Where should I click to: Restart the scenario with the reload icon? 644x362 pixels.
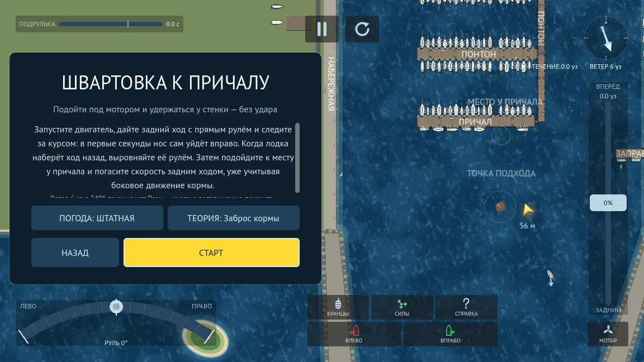point(362,28)
